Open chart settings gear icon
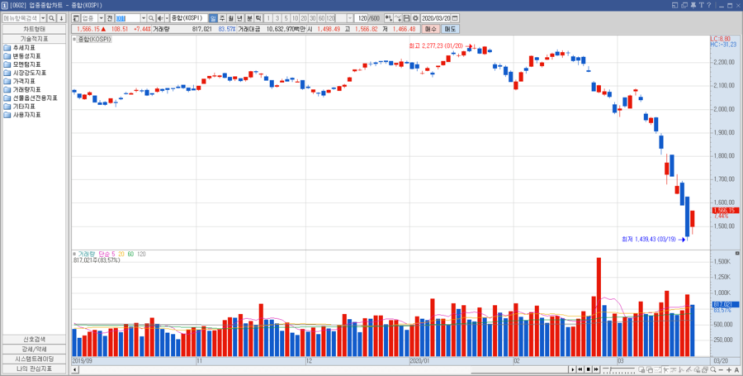743x376 pixels. 416,18
